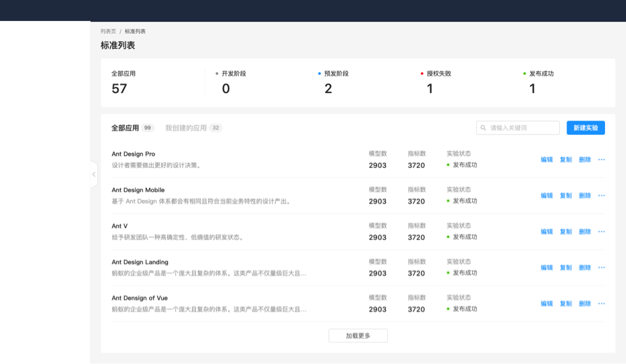Click the 授权失败 statistic label
This screenshot has width=626, height=364.
(438, 73)
